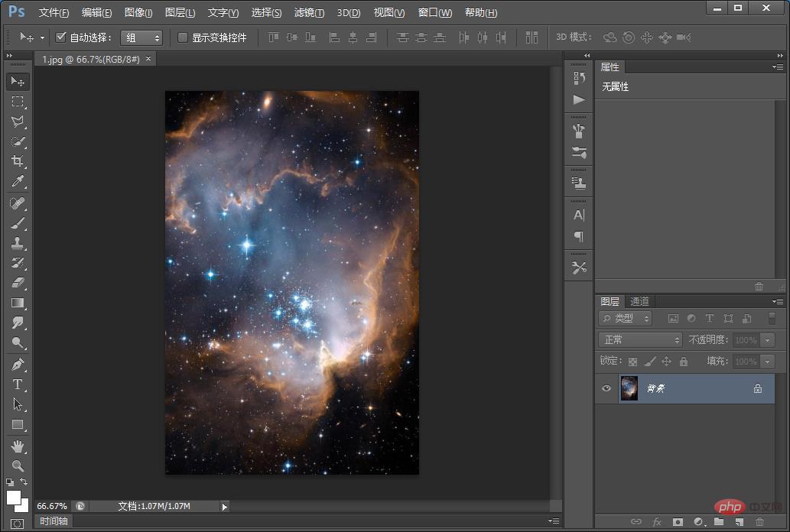The height and width of the screenshot is (532, 790).
Task: Select the Move tool in toolbox
Action: (18, 82)
